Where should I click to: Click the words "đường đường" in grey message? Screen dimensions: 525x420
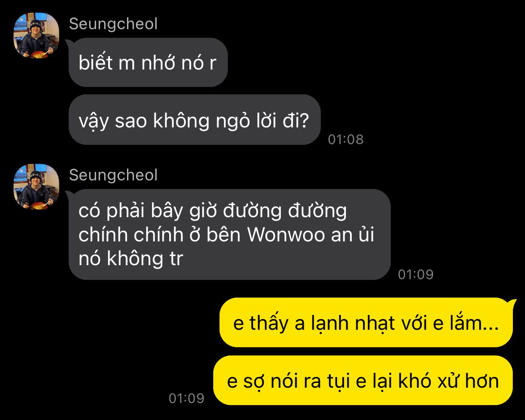pos(285,211)
